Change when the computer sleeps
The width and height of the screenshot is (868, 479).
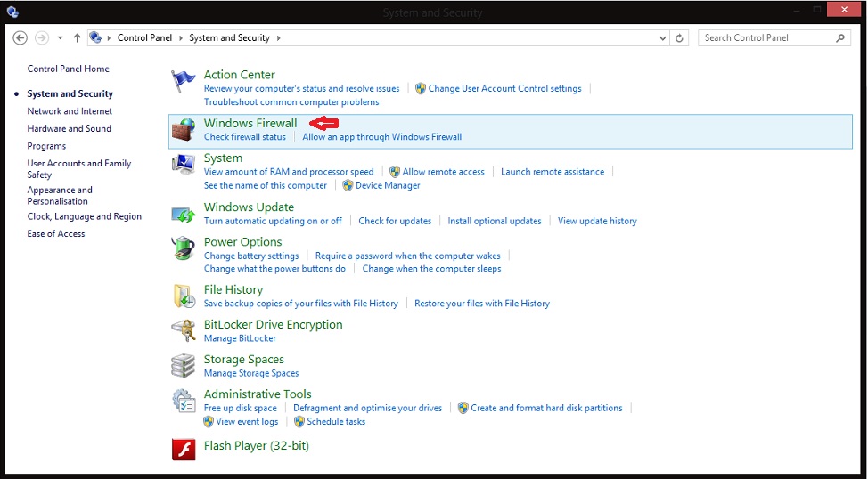click(432, 269)
